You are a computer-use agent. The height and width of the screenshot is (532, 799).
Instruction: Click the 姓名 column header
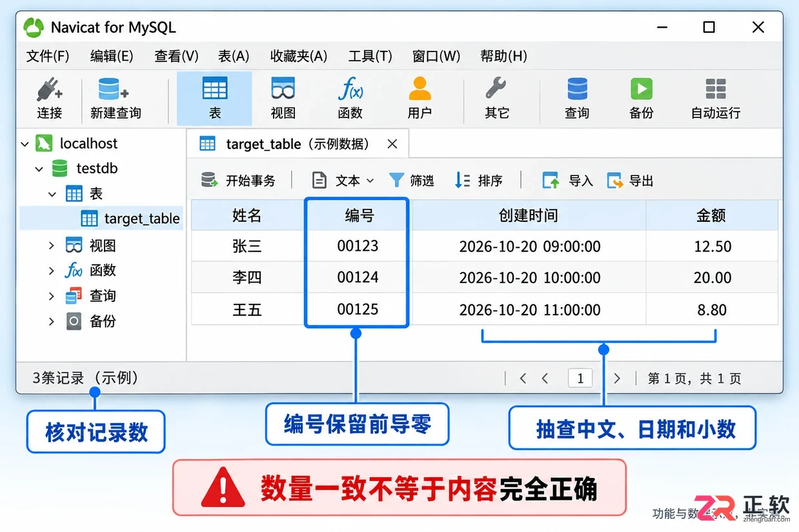pyautogui.click(x=248, y=215)
